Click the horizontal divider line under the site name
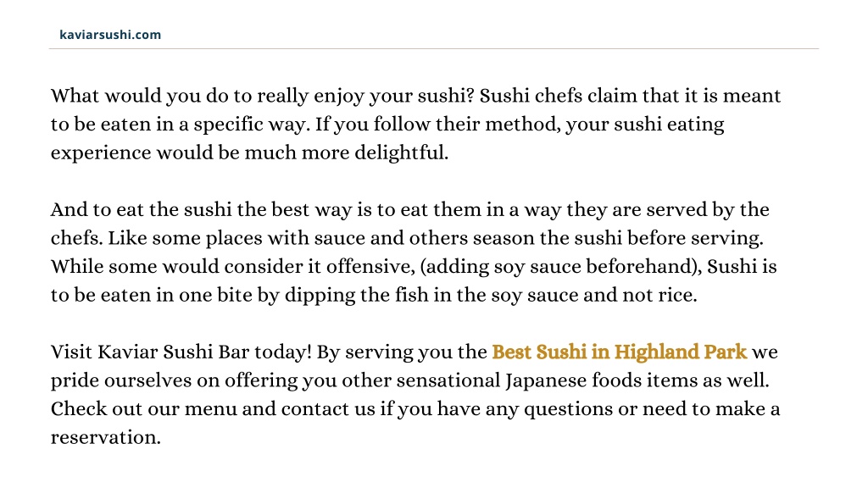The width and height of the screenshot is (868, 488). pyautogui.click(x=433, y=48)
